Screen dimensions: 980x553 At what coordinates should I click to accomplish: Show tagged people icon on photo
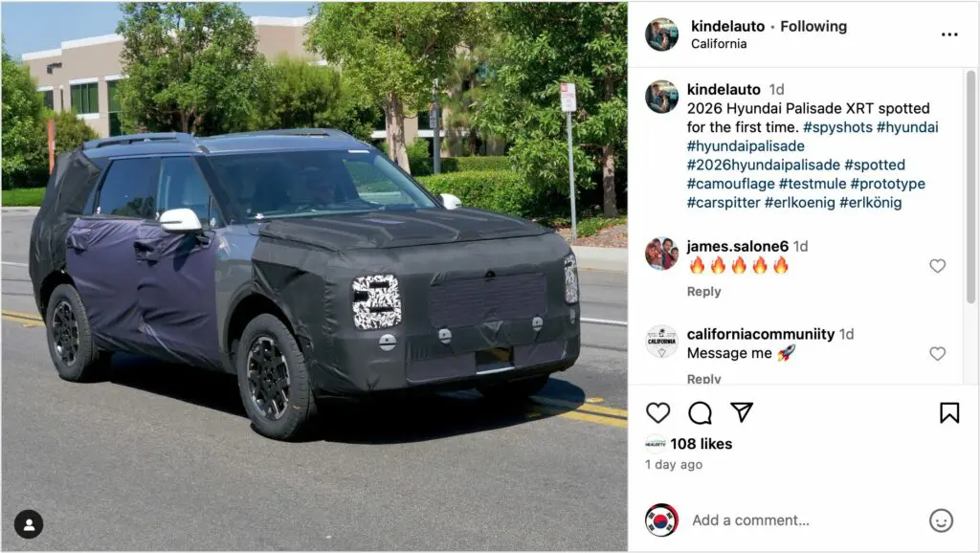(29, 524)
